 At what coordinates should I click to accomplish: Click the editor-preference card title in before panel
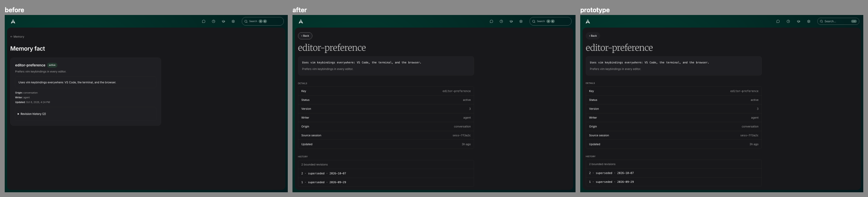pyautogui.click(x=30, y=65)
